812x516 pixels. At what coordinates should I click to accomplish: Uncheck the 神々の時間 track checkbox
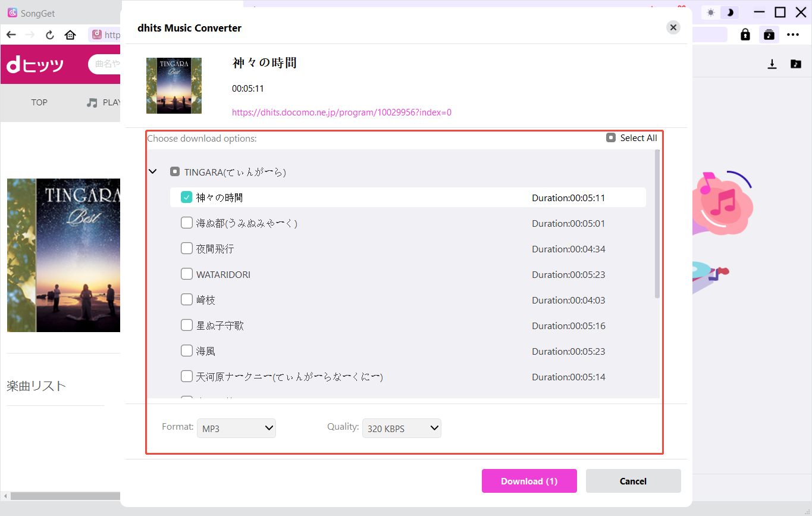[186, 197]
